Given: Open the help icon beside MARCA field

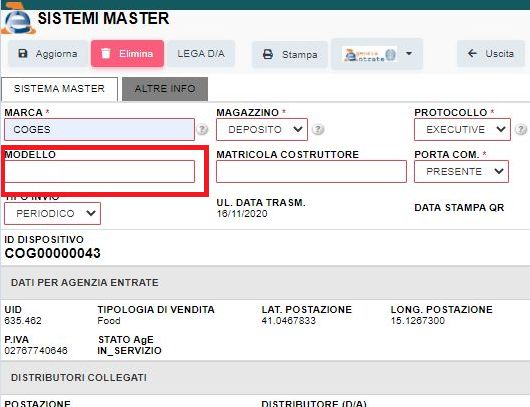Looking at the screenshot, I should tap(202, 129).
